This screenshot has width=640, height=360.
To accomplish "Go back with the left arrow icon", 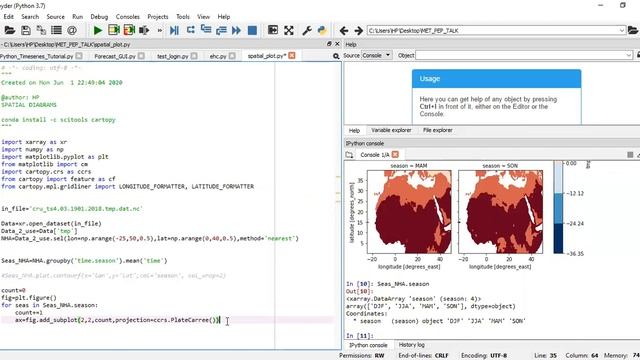I will click(344, 31).
